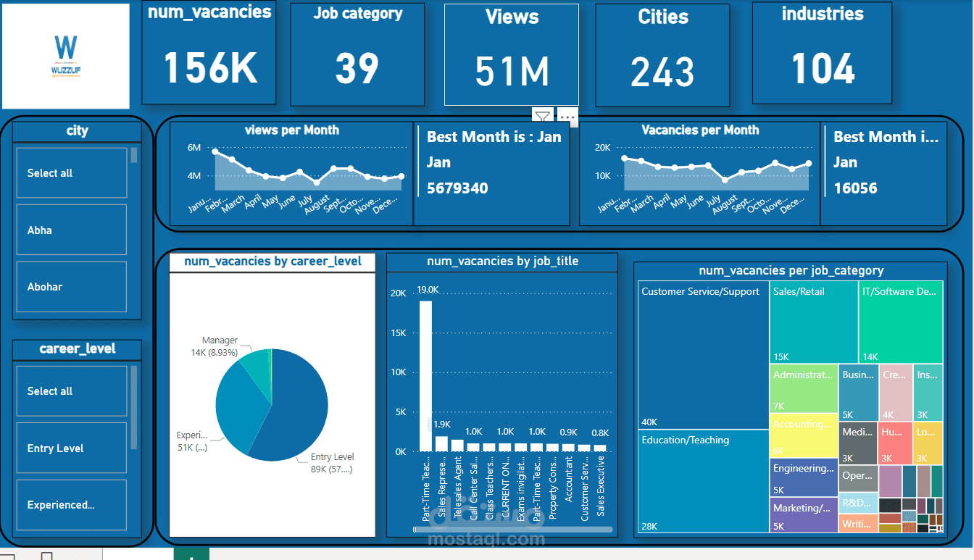Click the num_vacancies 156K card
Screen dimensions: 974x560
coord(209,53)
